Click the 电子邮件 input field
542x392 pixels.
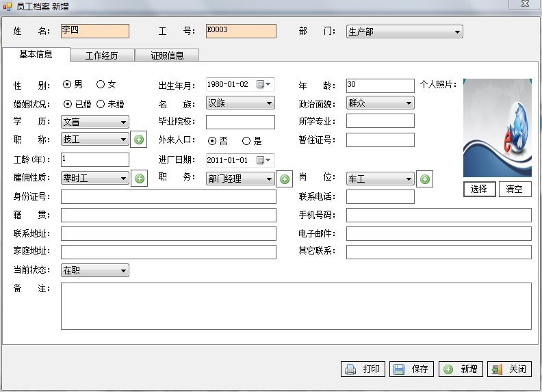pos(439,234)
